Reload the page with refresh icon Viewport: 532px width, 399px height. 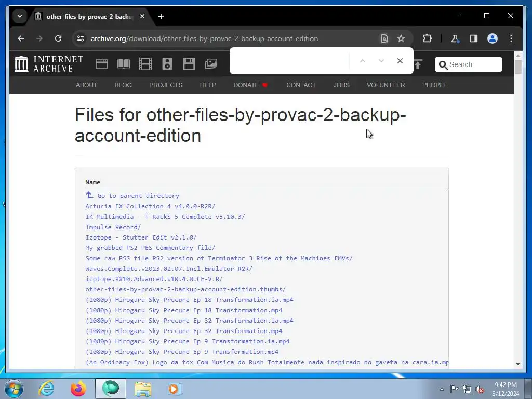click(58, 38)
